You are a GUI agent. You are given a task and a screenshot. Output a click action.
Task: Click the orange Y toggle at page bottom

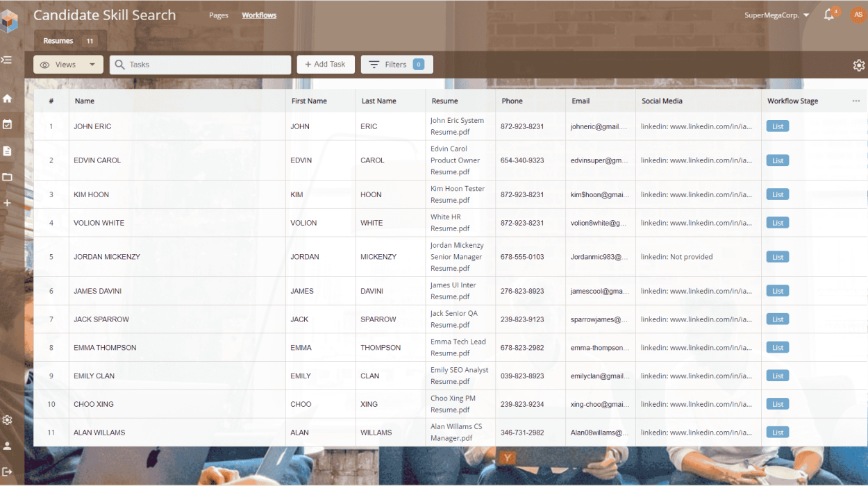pyautogui.click(x=506, y=458)
